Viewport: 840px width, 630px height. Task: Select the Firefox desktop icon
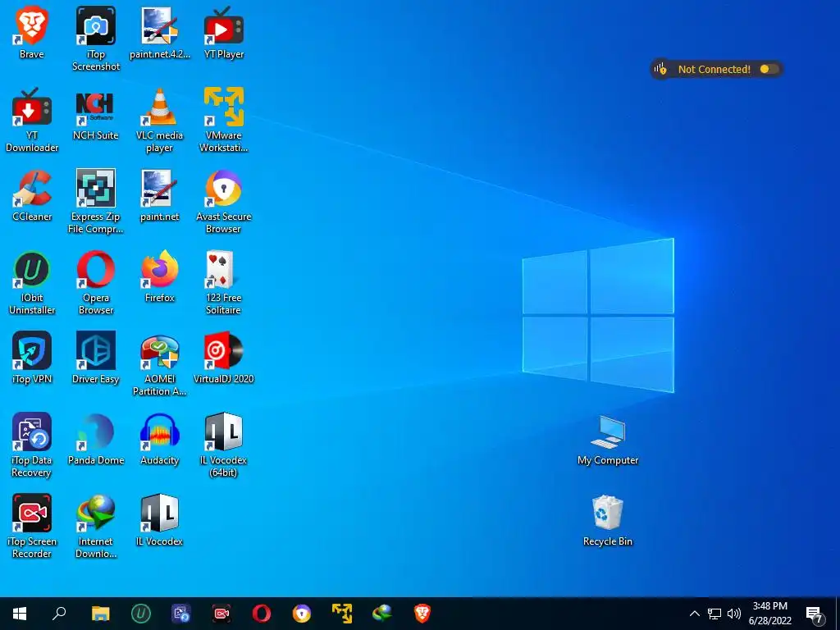[160, 276]
